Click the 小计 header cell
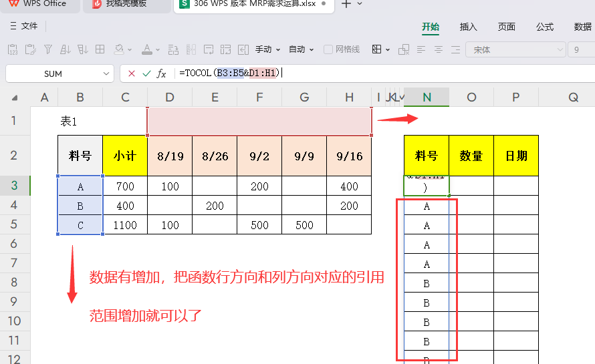 tap(125, 156)
